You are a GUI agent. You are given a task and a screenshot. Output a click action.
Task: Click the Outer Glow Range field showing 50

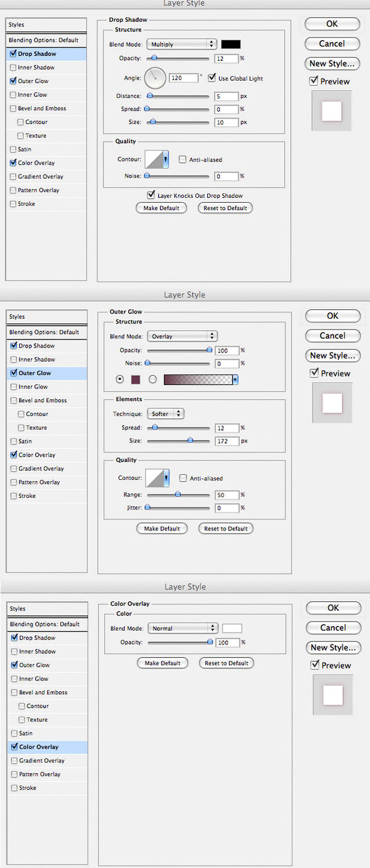[227, 495]
